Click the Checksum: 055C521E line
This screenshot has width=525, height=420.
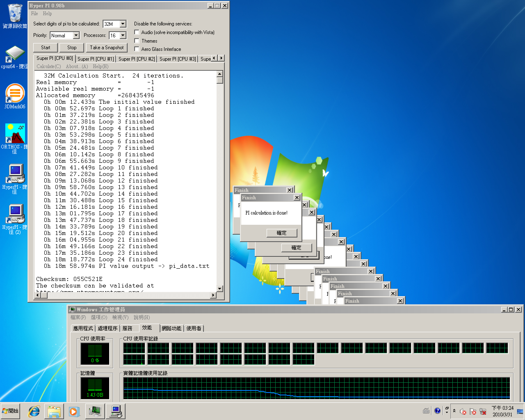tap(69, 279)
